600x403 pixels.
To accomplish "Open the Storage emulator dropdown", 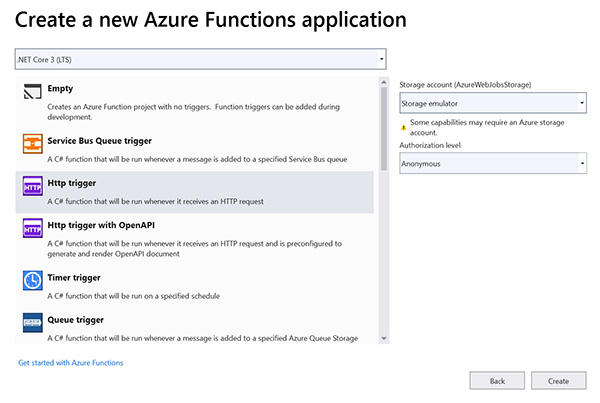I will click(x=493, y=103).
